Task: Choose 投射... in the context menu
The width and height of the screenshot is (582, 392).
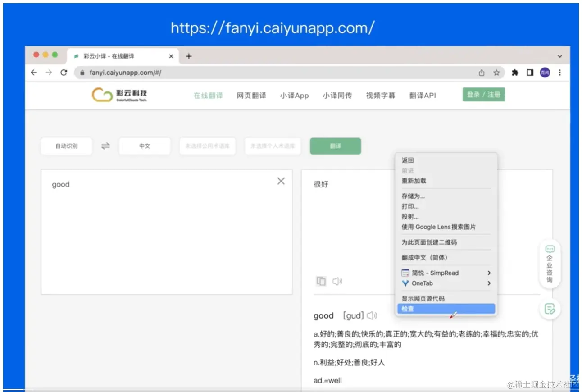Action: (446, 217)
